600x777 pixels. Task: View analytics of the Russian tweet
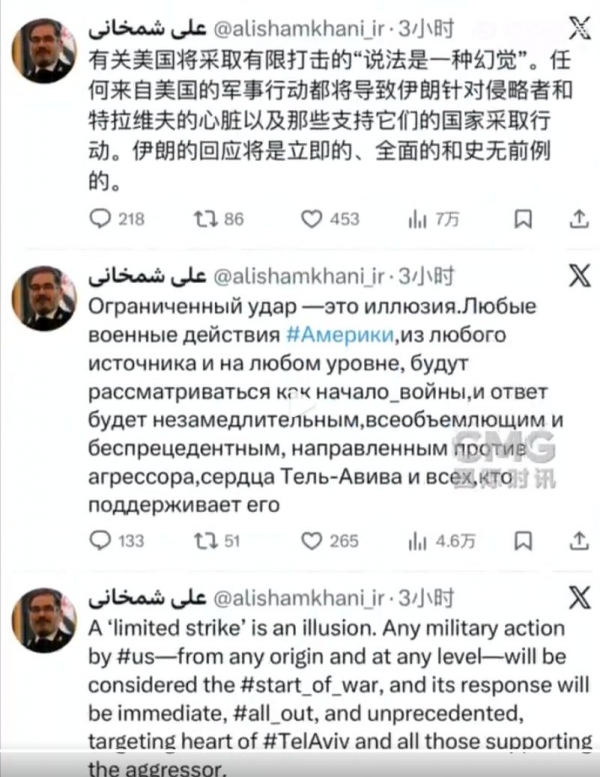[x=418, y=541]
